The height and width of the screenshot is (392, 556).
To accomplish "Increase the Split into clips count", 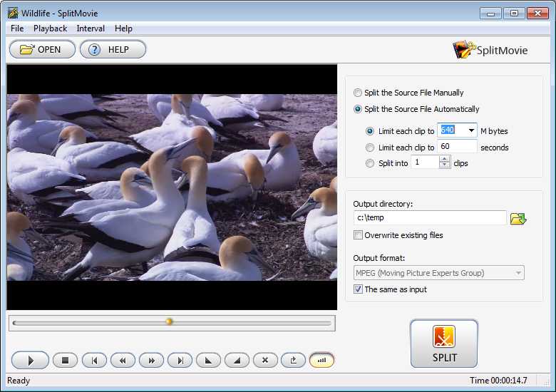I will [445, 159].
